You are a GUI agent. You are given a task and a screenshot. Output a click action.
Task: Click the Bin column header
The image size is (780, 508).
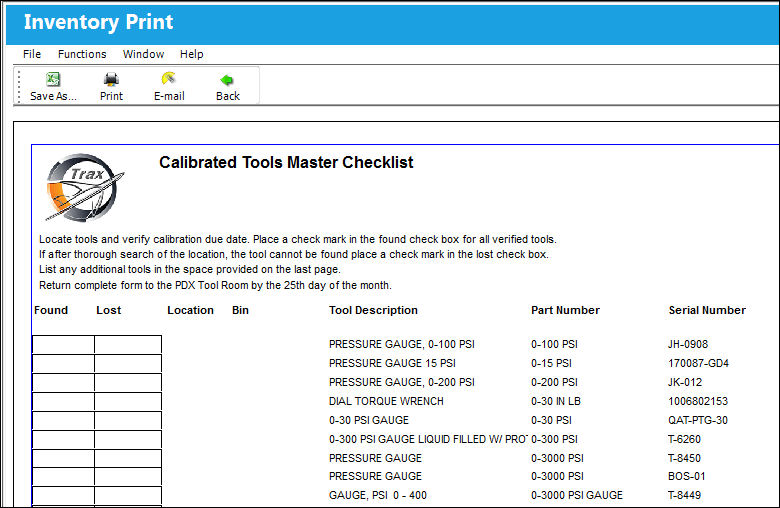point(240,310)
